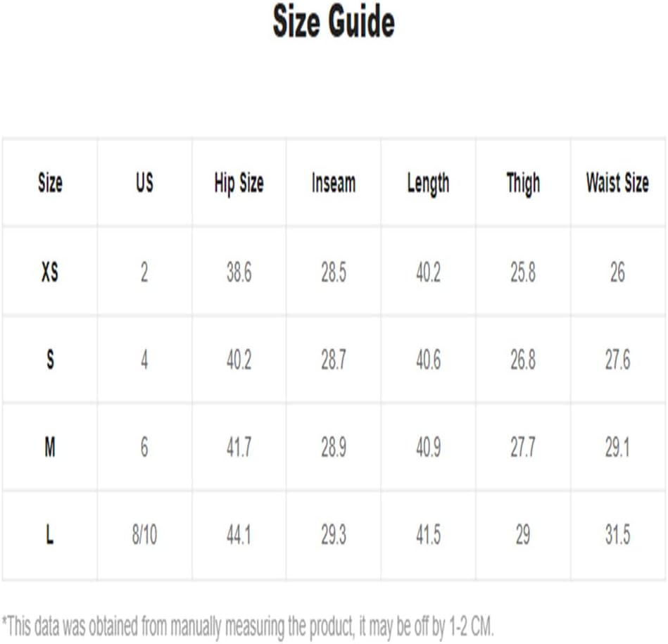Click the manual measurement disclaimer note
The width and height of the screenshot is (668, 644).
coord(248,626)
